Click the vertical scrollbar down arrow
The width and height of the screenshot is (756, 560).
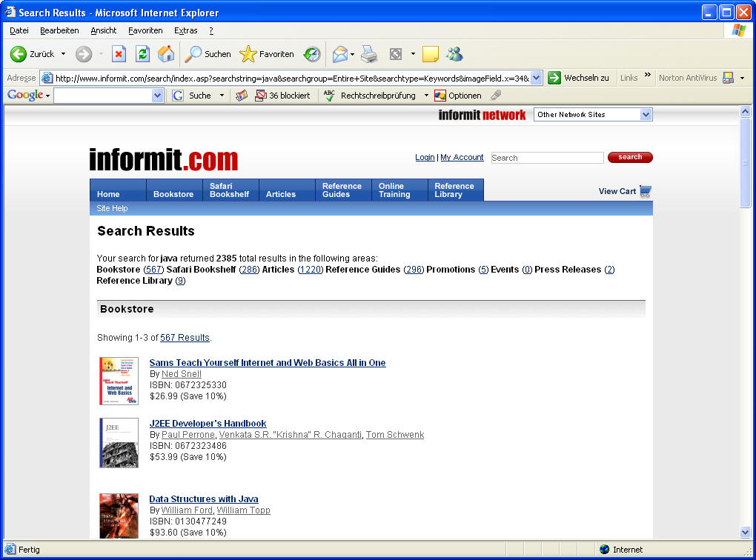click(746, 532)
